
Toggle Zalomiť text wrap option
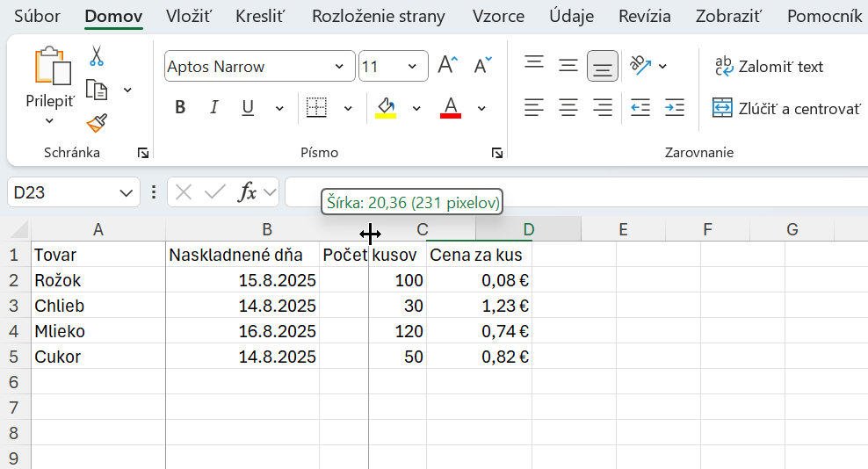(769, 67)
